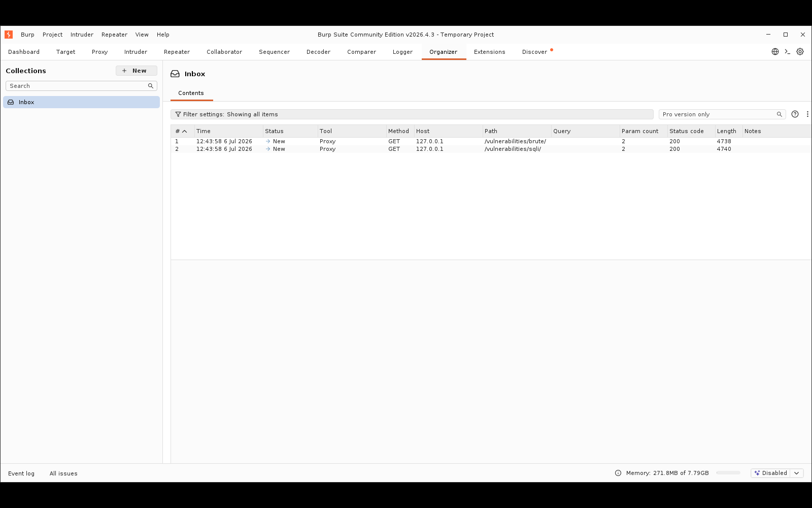
Task: Switch to the Target tab
Action: click(65, 52)
